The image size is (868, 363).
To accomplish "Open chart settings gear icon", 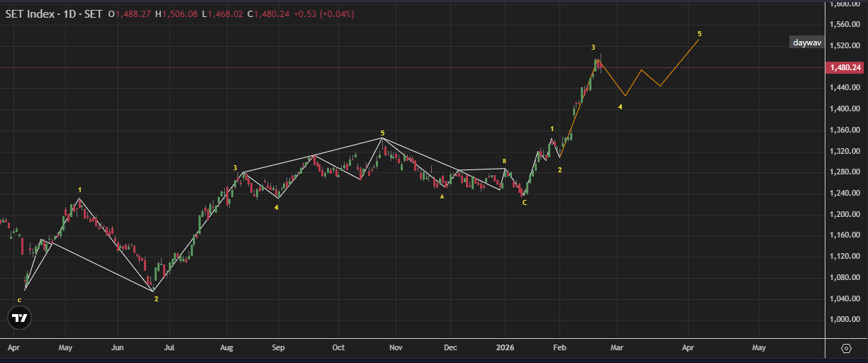I will pyautogui.click(x=846, y=348).
